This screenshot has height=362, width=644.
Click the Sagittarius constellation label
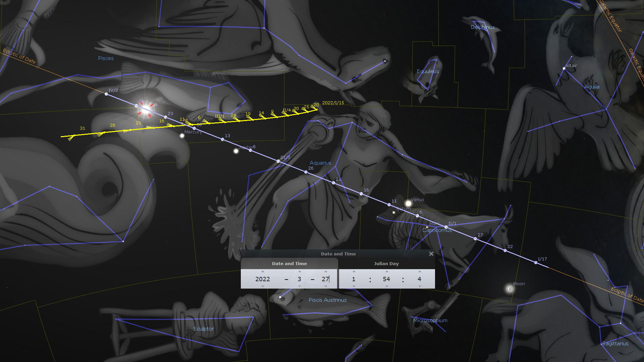click(615, 344)
